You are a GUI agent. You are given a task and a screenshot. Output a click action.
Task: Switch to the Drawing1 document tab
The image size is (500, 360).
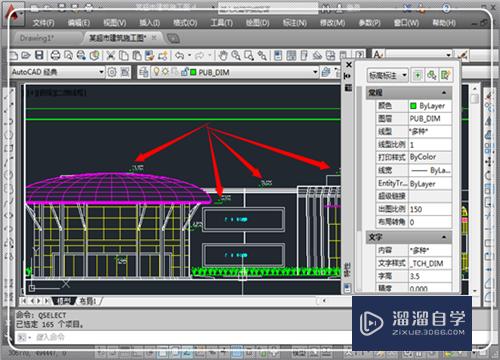click(36, 38)
